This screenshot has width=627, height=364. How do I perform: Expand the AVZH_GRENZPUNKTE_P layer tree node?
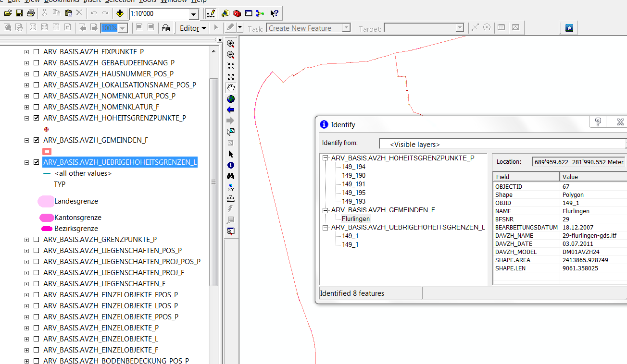tap(27, 240)
